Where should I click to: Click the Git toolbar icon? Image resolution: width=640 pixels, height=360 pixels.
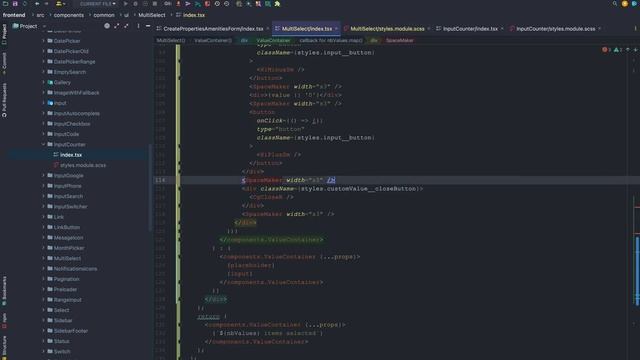tap(168, 4)
